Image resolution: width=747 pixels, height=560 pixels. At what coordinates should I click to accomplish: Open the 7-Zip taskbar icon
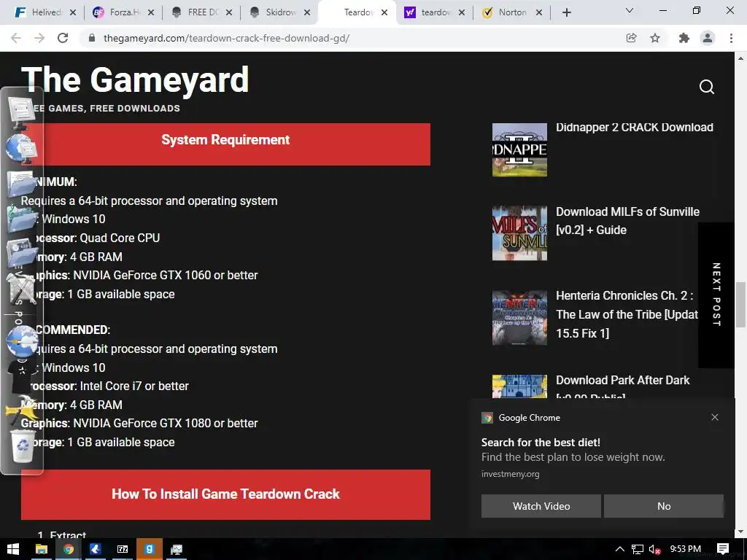tap(123, 549)
